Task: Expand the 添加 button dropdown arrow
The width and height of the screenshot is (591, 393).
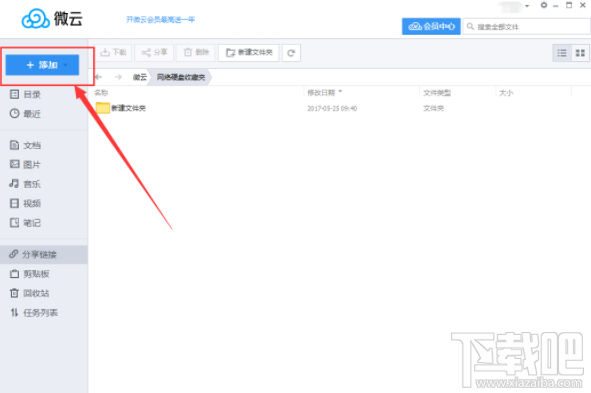Action: pyautogui.click(x=66, y=65)
